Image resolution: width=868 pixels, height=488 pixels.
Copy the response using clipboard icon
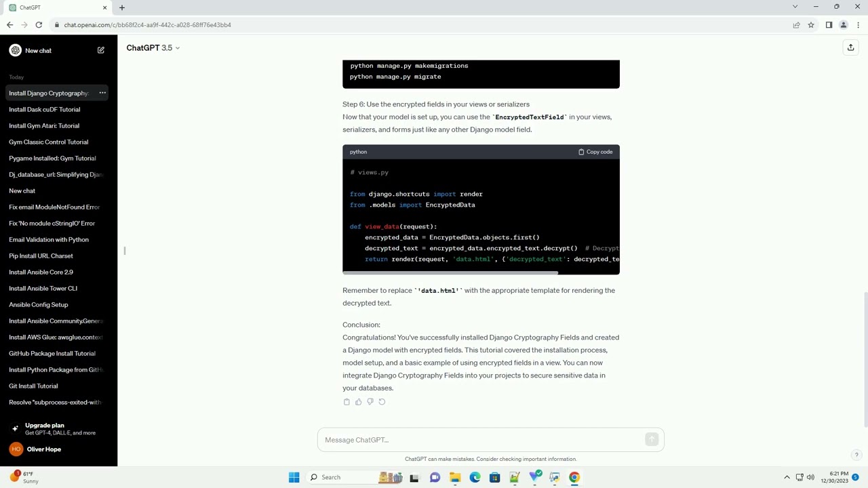point(347,402)
